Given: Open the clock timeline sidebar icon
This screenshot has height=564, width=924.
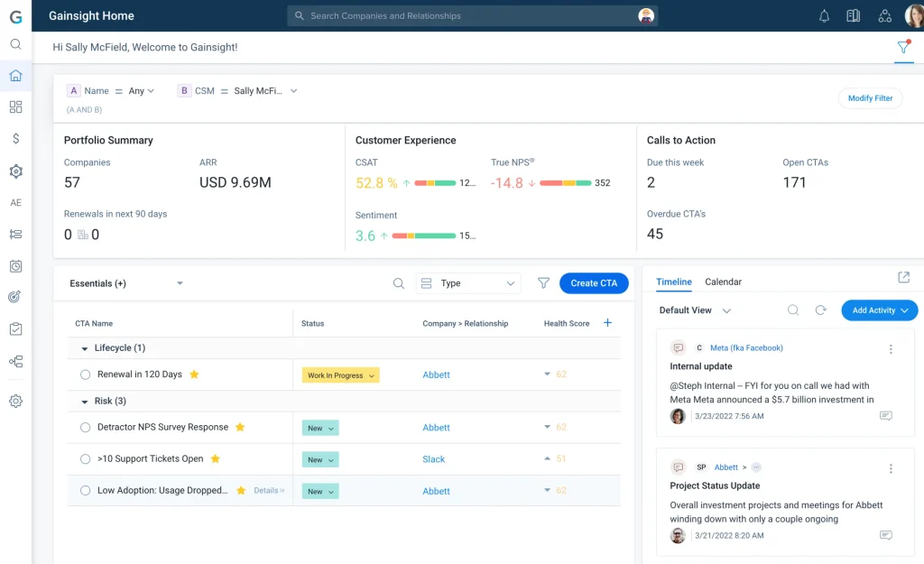Looking at the screenshot, I should point(16,266).
